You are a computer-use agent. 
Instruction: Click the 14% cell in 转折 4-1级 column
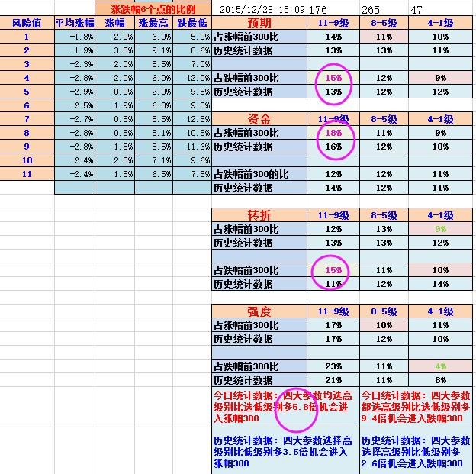440,284
